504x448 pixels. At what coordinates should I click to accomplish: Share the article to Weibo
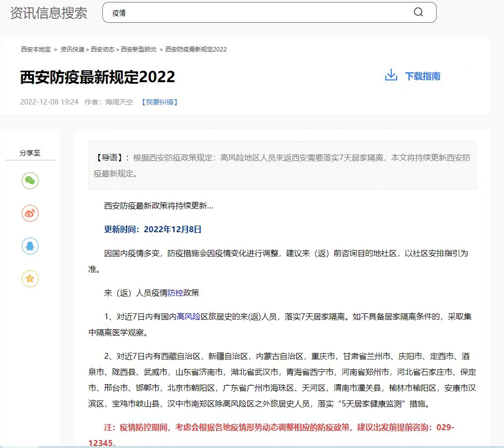[x=30, y=213]
